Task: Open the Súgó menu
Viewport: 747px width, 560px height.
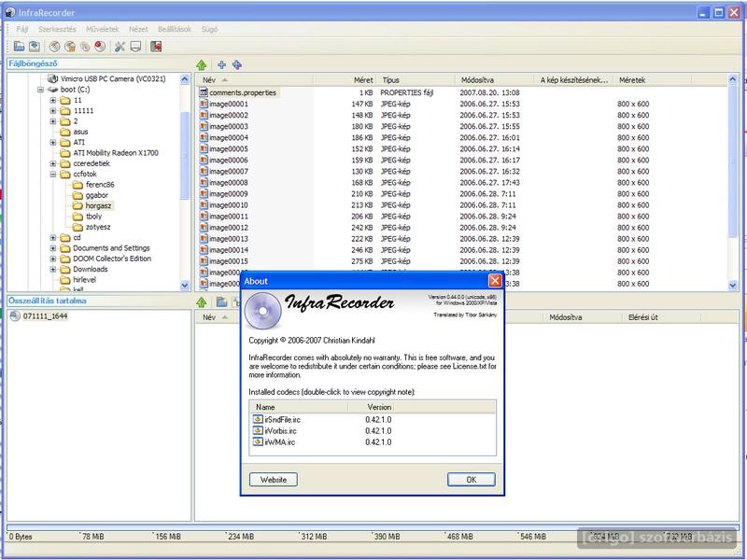Action: point(209,29)
